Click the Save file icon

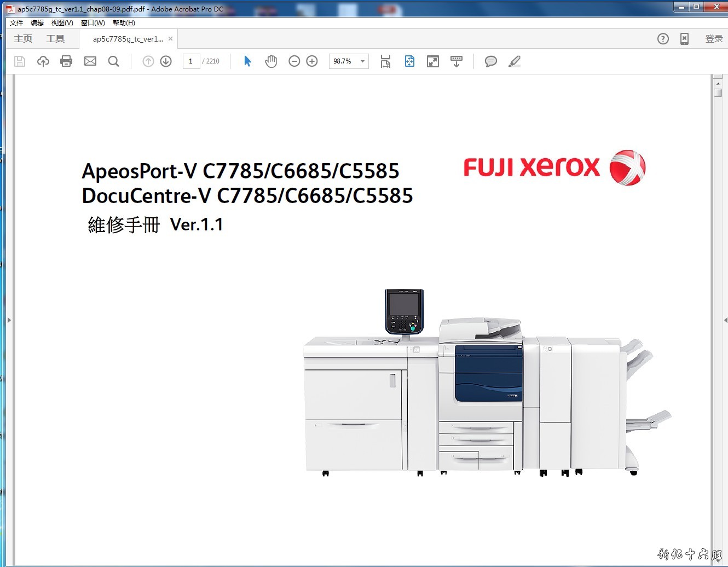coord(20,61)
